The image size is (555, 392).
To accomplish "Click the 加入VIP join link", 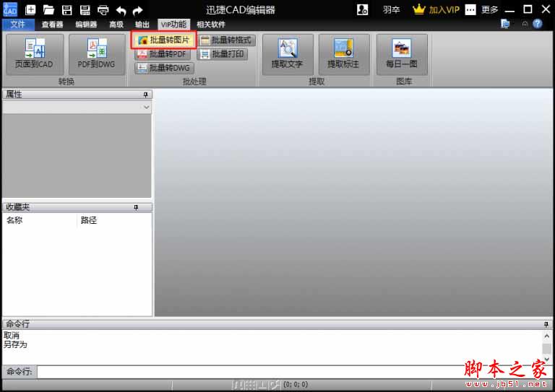I will point(444,9).
